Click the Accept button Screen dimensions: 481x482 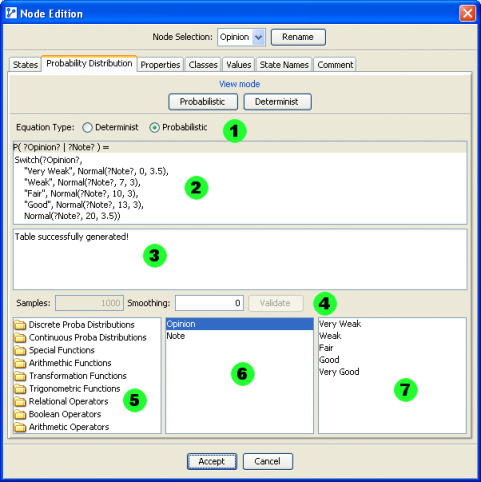pyautogui.click(x=212, y=461)
